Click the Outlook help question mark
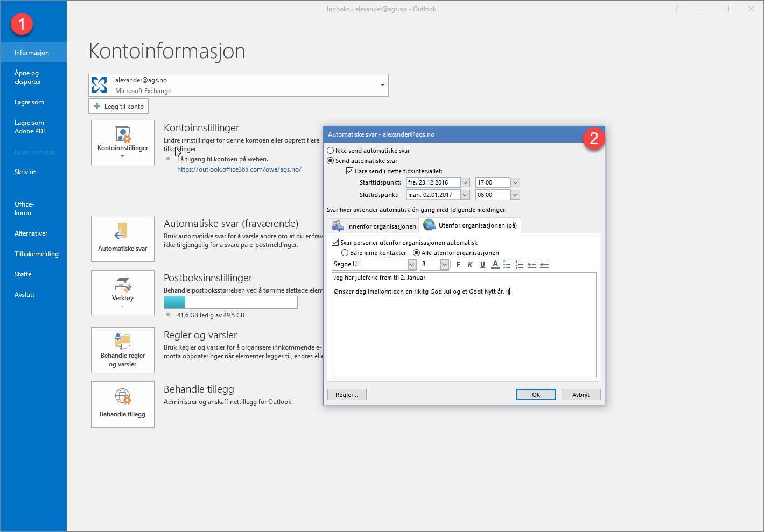 676,9
